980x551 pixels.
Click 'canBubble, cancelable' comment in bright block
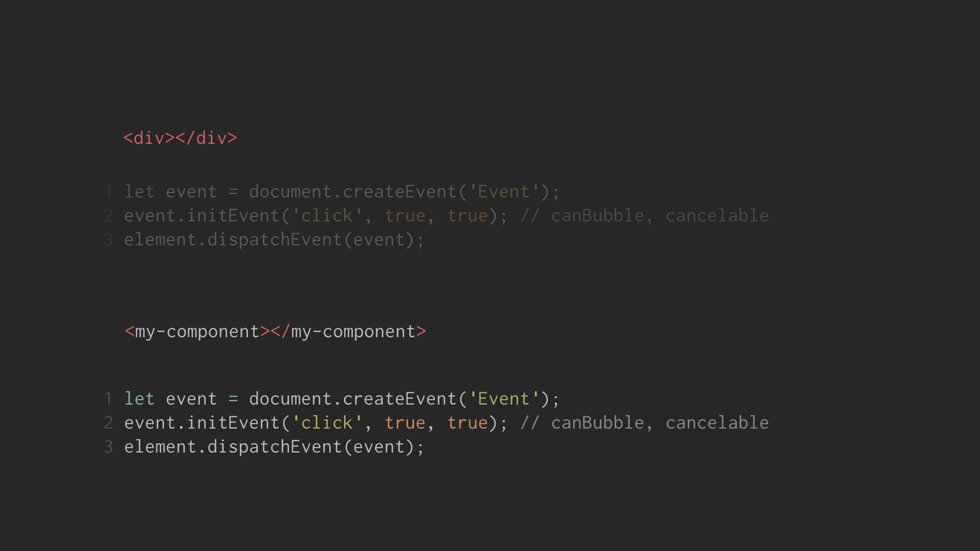[x=660, y=423]
